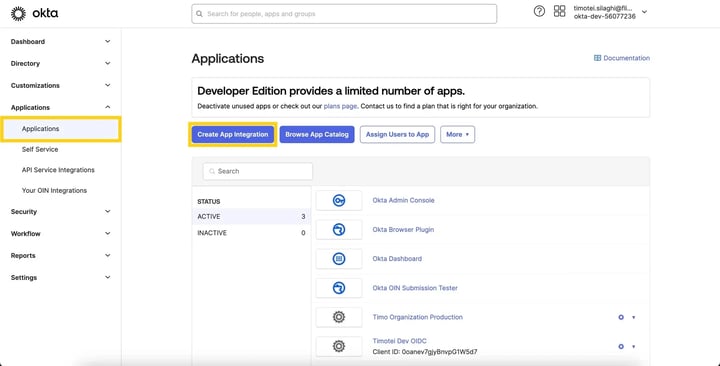Open Your OIN Integrations menu item
720x366 pixels.
(x=54, y=191)
